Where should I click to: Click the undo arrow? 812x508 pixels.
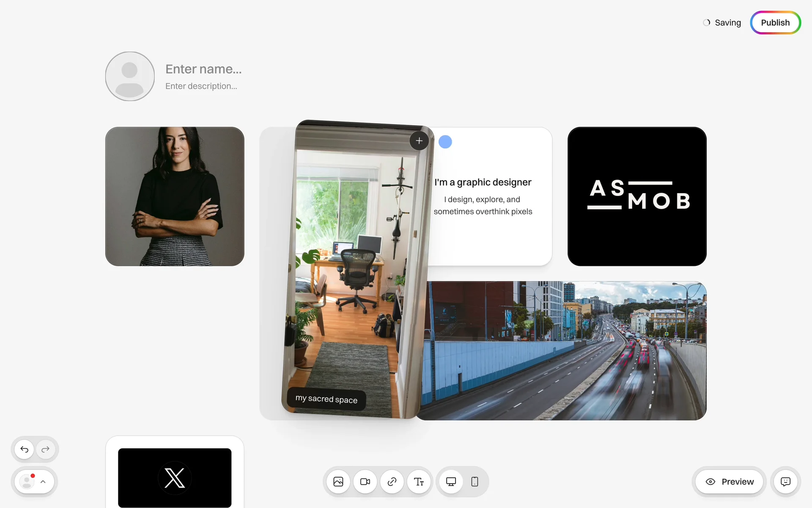click(x=25, y=449)
